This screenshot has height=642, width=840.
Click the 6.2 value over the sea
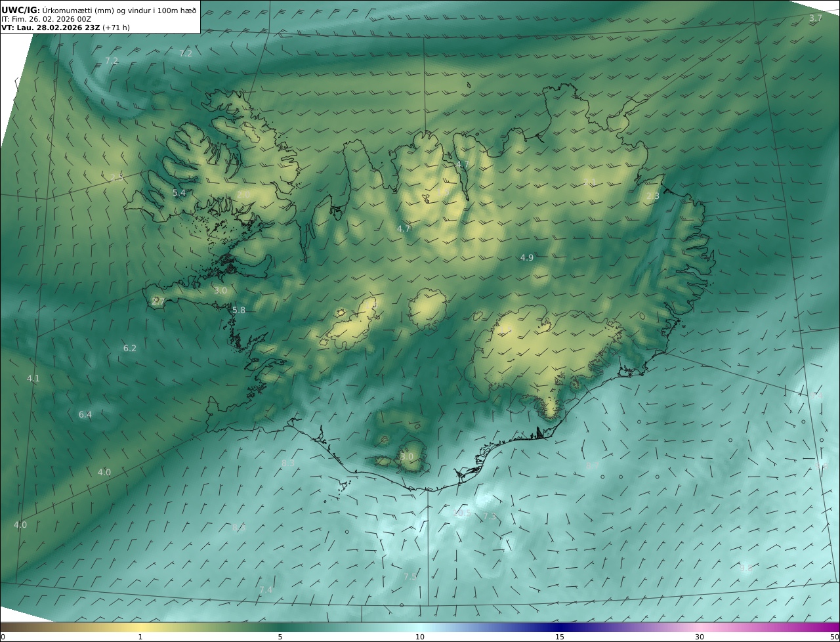click(x=130, y=349)
